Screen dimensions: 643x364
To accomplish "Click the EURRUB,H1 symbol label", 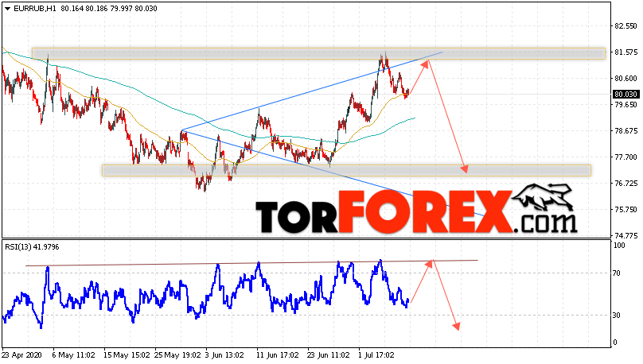I will click(34, 9).
